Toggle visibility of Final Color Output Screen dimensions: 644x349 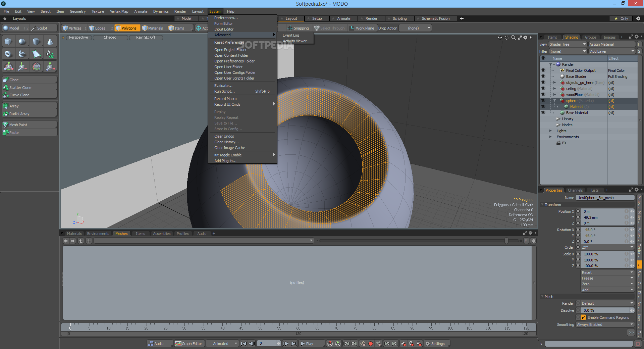click(543, 70)
